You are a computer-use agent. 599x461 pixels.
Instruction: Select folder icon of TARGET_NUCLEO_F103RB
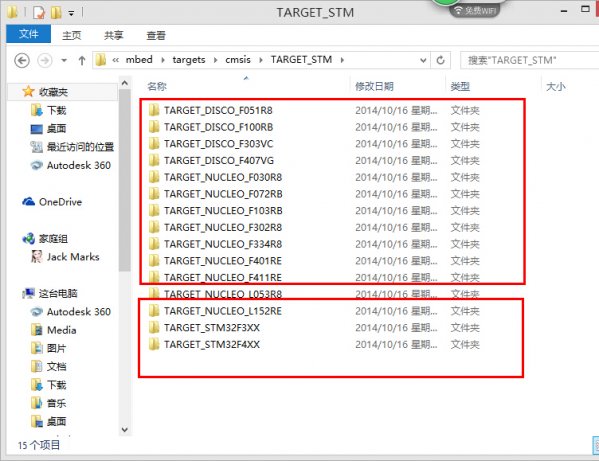154,210
